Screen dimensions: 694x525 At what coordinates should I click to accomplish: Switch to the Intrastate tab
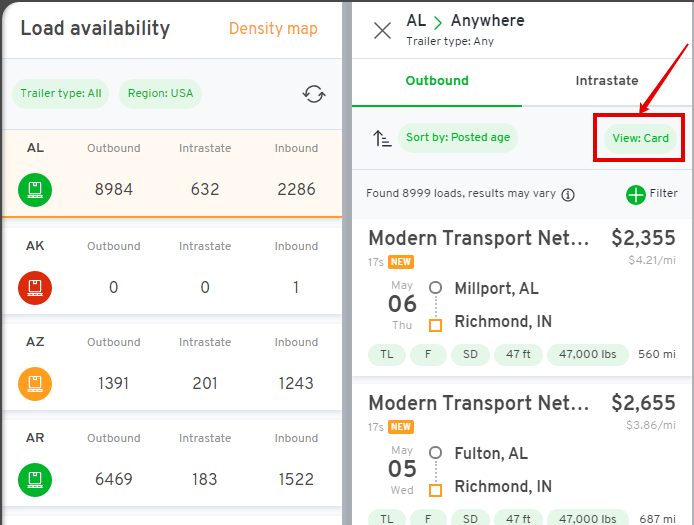[x=606, y=81]
